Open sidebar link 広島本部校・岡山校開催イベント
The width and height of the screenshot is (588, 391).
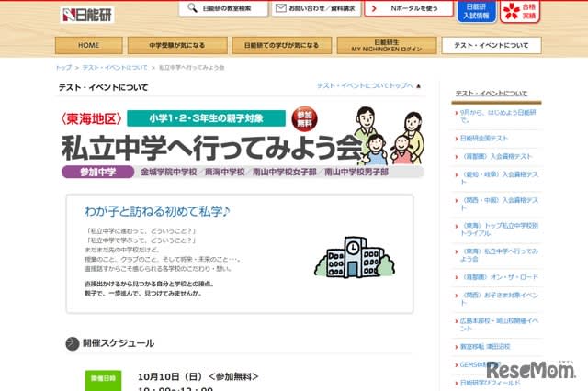click(498, 325)
